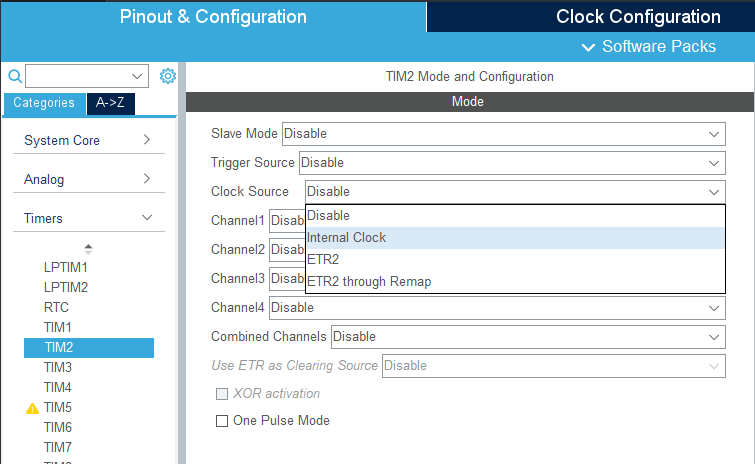Click the Channel1 dropdown field
This screenshot has width=755, height=464.
[x=287, y=221]
